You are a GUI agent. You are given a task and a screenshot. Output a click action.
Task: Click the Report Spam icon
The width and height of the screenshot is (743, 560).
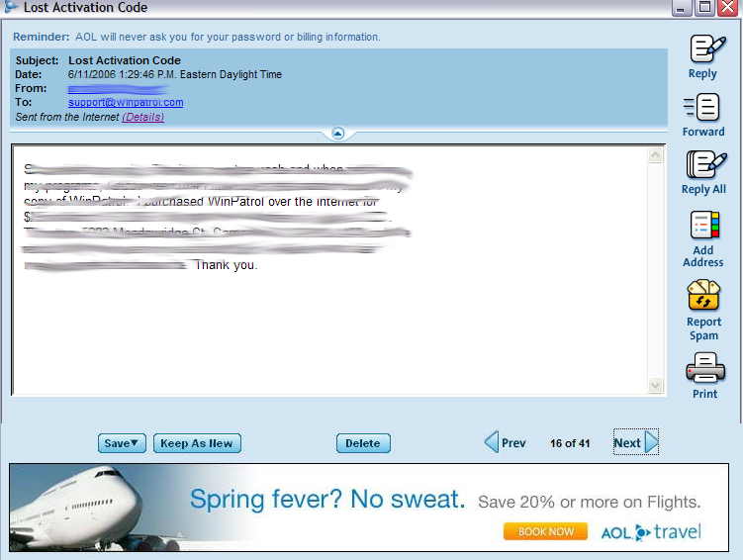[703, 294]
